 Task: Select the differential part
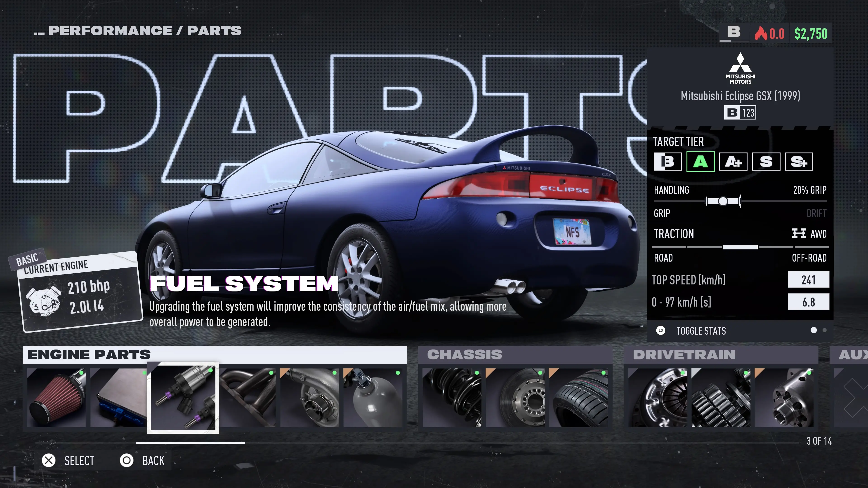tap(784, 398)
